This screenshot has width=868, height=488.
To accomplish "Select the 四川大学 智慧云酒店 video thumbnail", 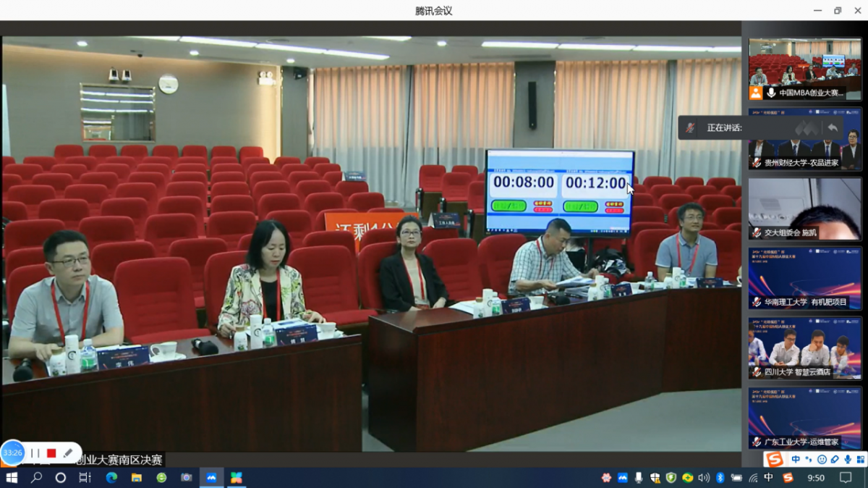I will [804, 348].
